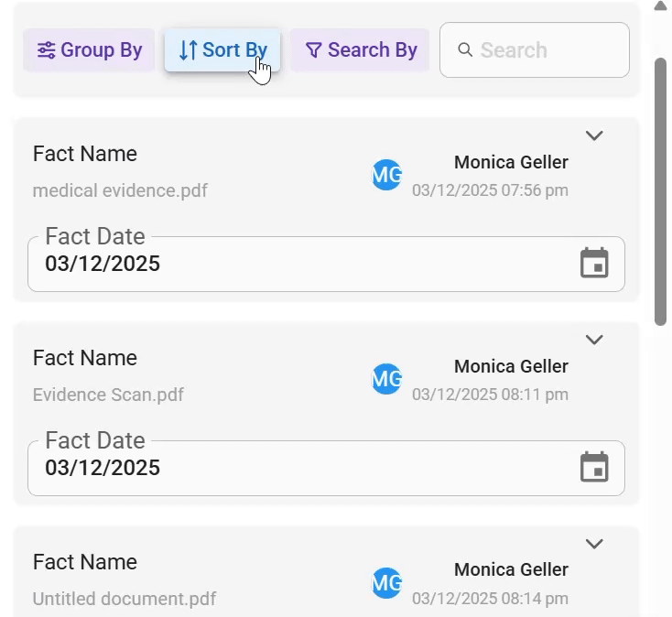Click MG avatar on Evidence Scan card

[x=386, y=379]
